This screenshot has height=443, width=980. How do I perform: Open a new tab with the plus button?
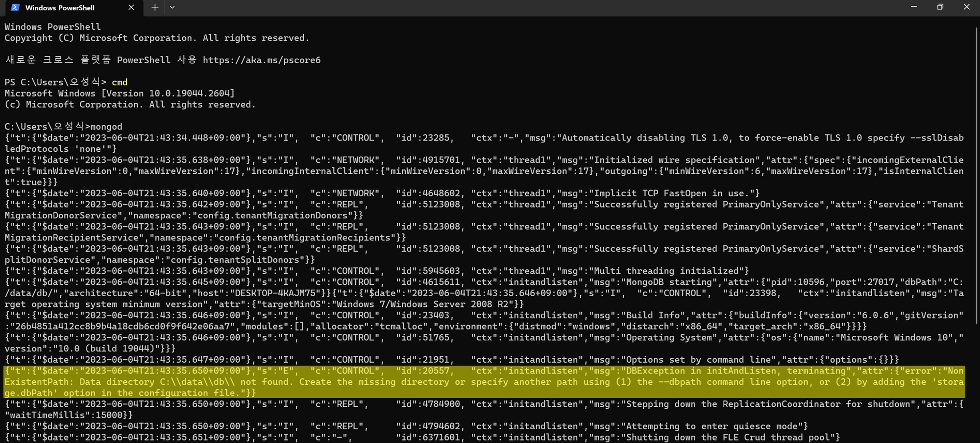click(x=155, y=7)
